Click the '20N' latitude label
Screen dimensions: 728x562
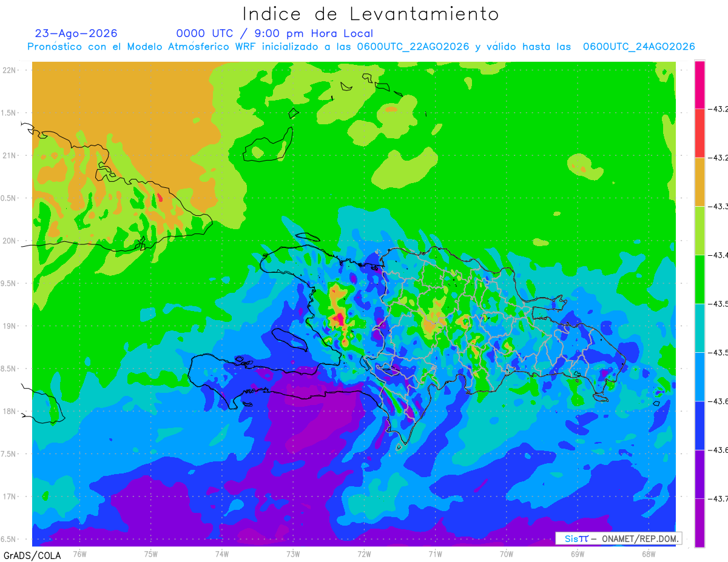pyautogui.click(x=10, y=241)
